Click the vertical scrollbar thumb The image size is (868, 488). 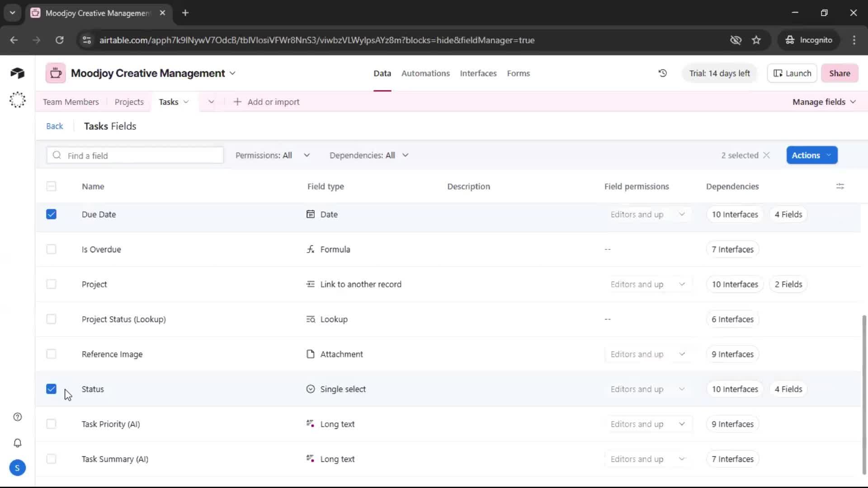(x=864, y=395)
